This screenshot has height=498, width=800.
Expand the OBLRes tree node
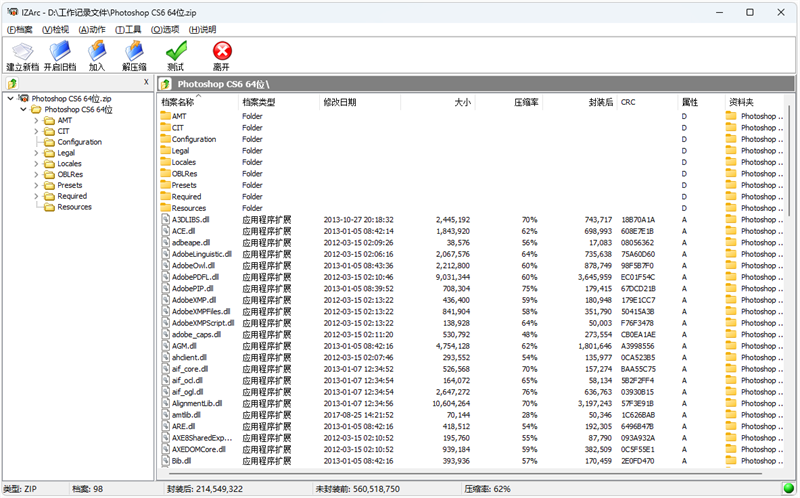[36, 174]
